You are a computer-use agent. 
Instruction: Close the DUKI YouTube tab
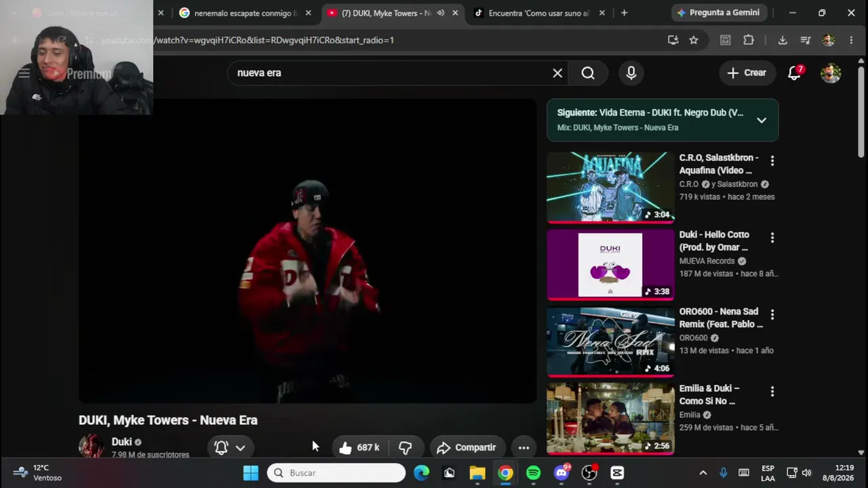[x=455, y=13]
